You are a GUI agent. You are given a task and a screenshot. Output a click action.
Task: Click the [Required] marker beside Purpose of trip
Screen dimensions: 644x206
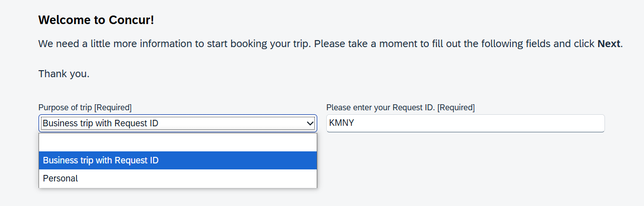[x=113, y=107]
